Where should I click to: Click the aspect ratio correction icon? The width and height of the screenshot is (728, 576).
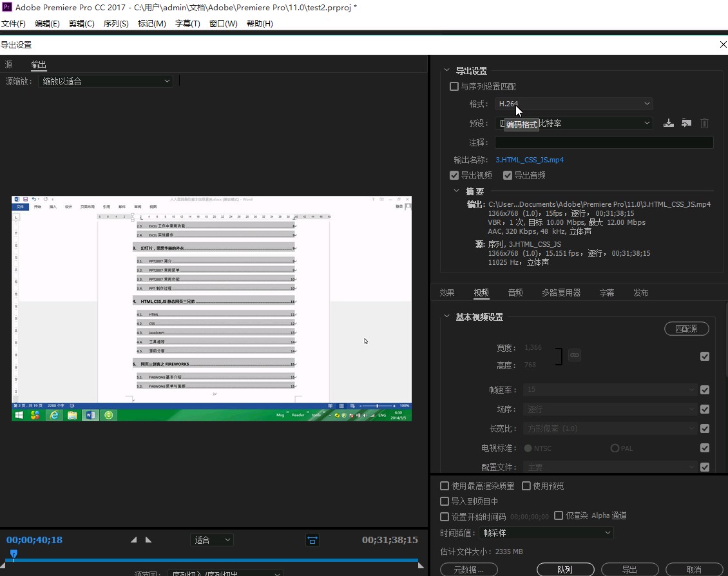[312, 540]
